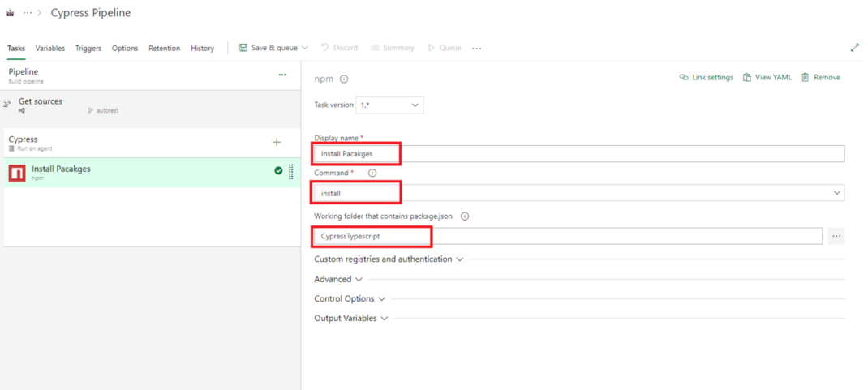Screen dimensions: 868x390
Task: Click View YAML
Action: click(767, 78)
